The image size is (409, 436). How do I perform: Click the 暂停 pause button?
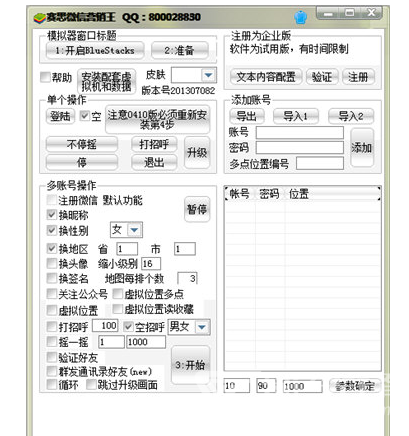(197, 209)
